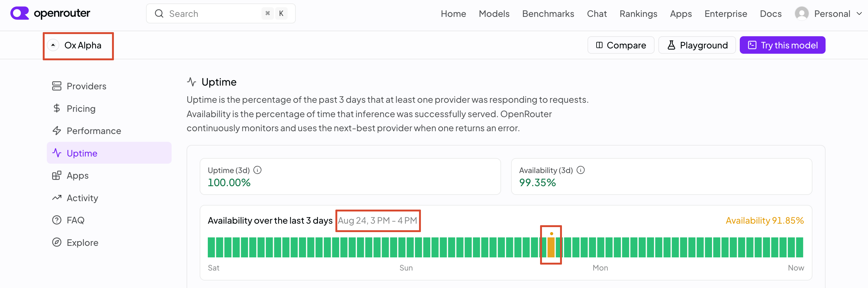Click the FAQ question mark icon
868x288 pixels.
pos(56,220)
